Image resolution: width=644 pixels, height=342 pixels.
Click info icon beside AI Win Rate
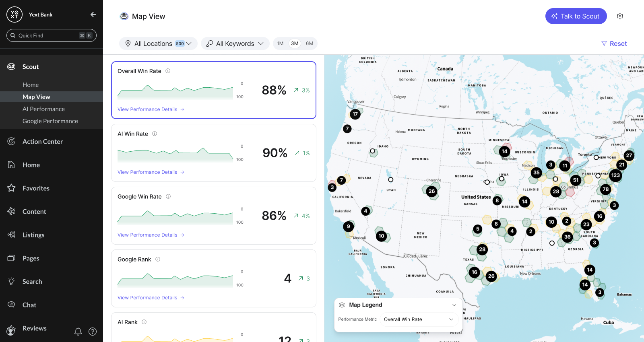(x=155, y=134)
